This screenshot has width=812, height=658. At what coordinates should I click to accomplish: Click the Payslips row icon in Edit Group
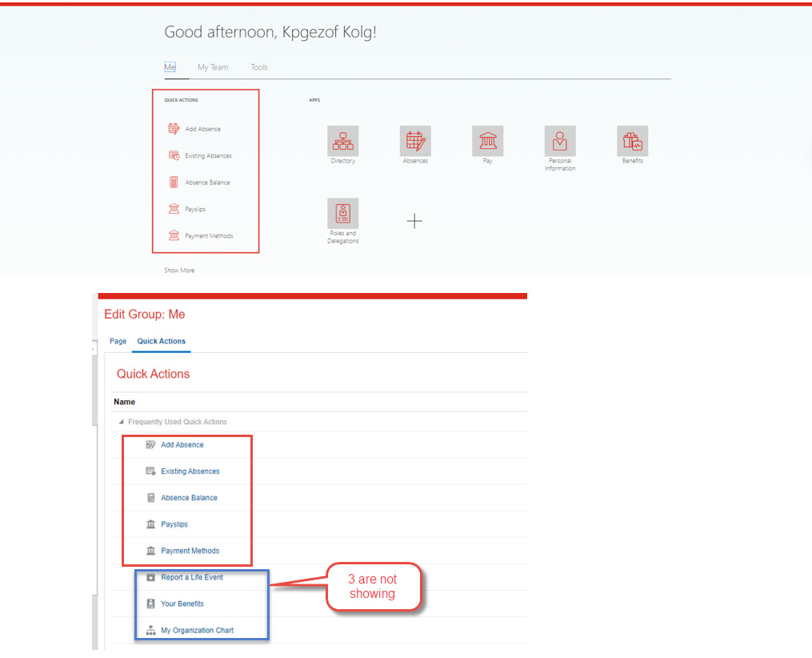pos(150,524)
